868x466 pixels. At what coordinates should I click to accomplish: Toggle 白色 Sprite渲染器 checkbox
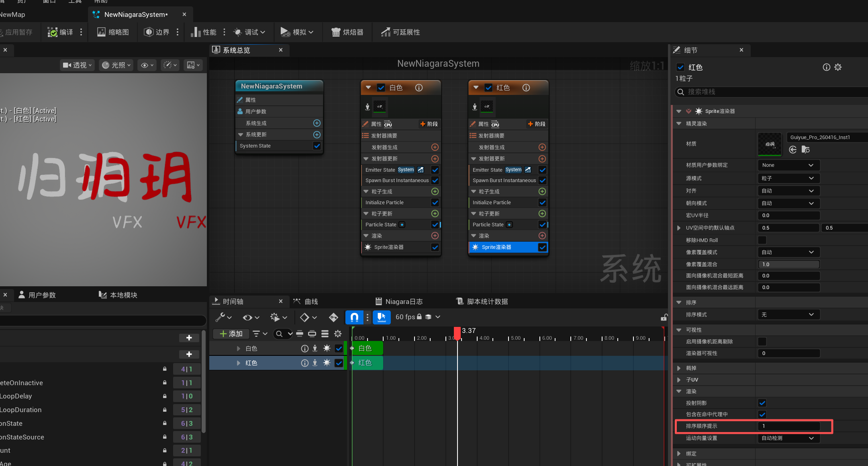coord(435,247)
